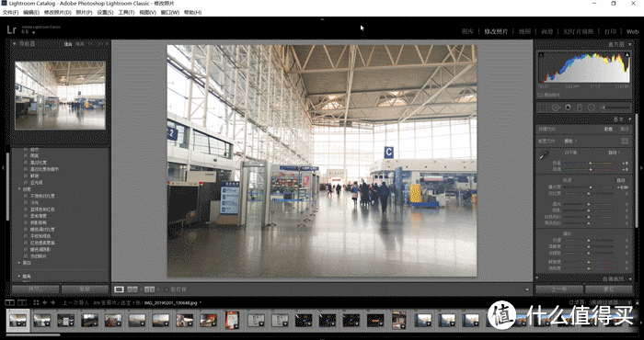Click the Lr identity plate logo
This screenshot has width=644, height=340.
click(x=11, y=29)
